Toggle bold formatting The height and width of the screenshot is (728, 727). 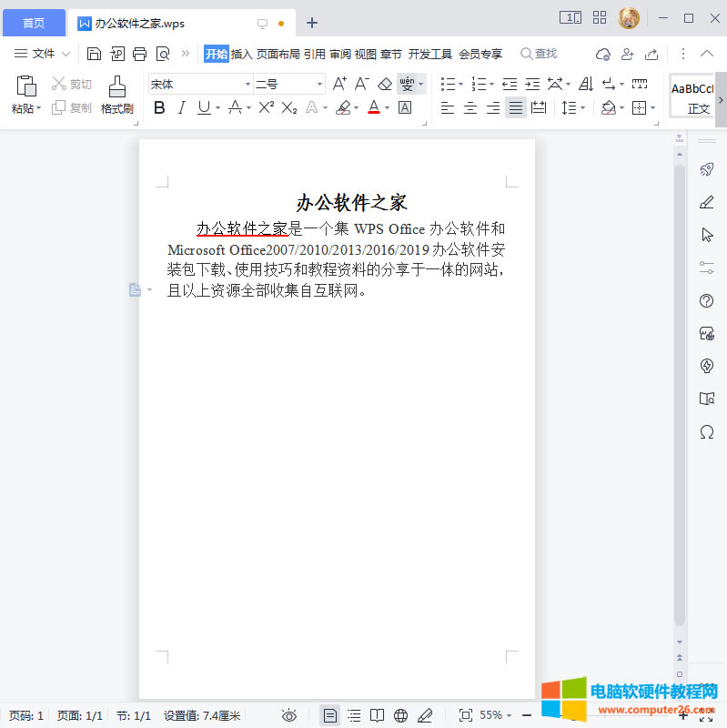[159, 107]
